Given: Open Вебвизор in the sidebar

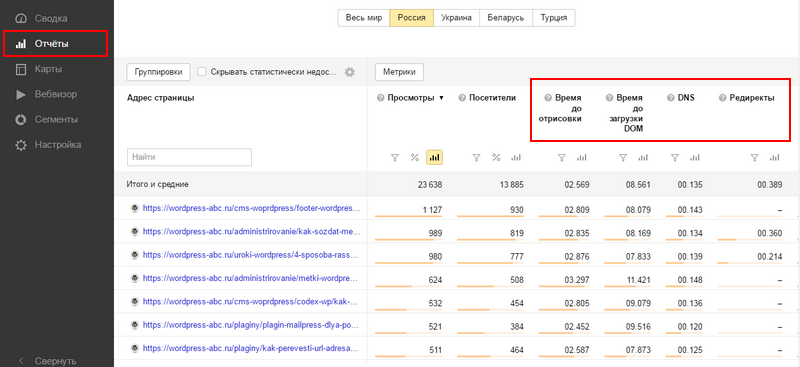Looking at the screenshot, I should tap(57, 94).
